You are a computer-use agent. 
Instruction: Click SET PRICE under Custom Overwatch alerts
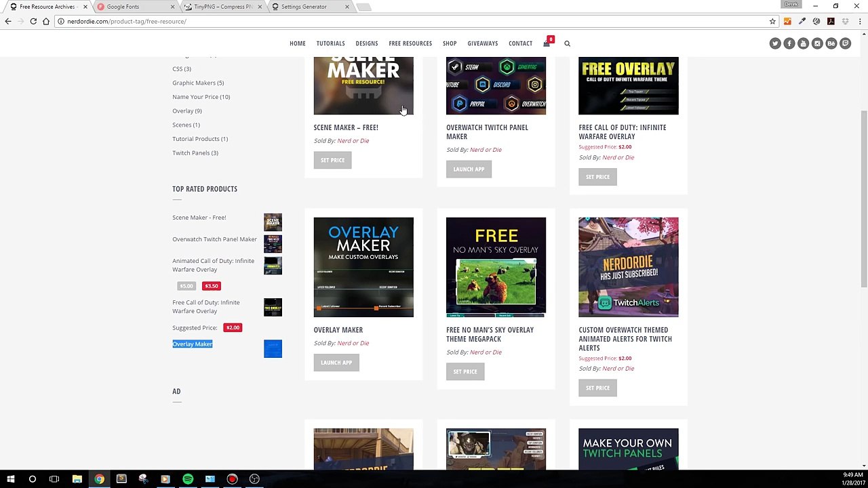click(597, 388)
